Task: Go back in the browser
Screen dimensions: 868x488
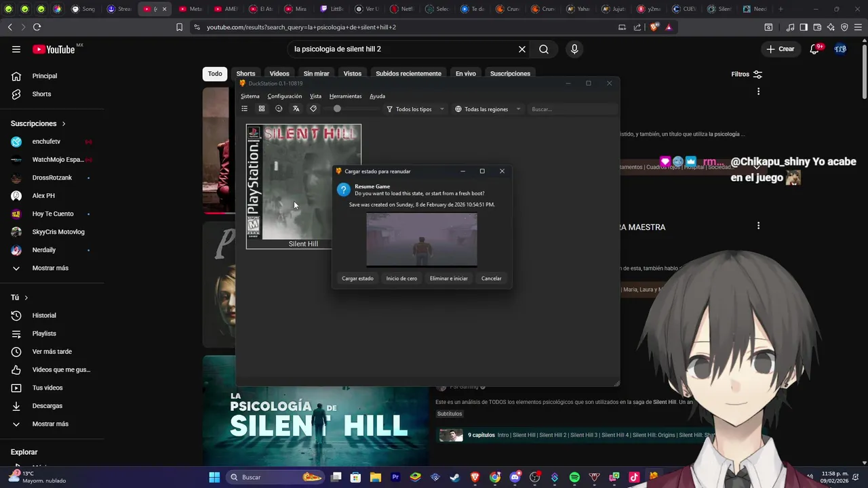Action: [10, 27]
